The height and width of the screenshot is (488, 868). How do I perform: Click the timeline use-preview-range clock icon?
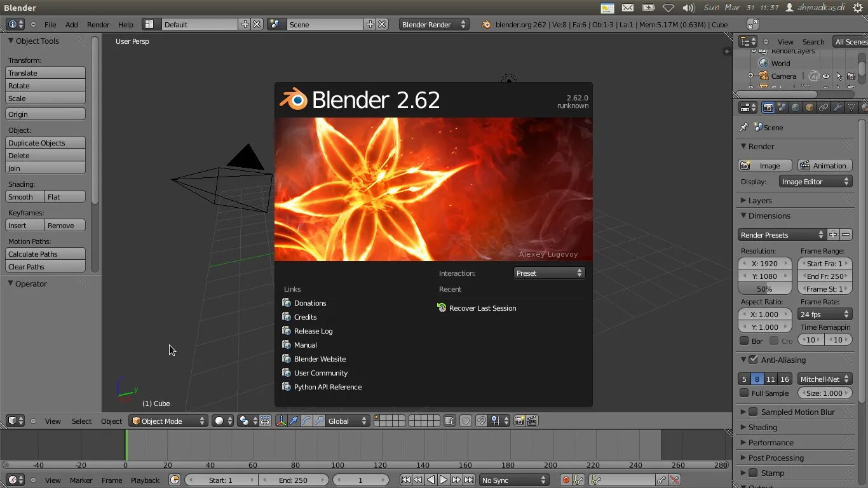coord(175,480)
